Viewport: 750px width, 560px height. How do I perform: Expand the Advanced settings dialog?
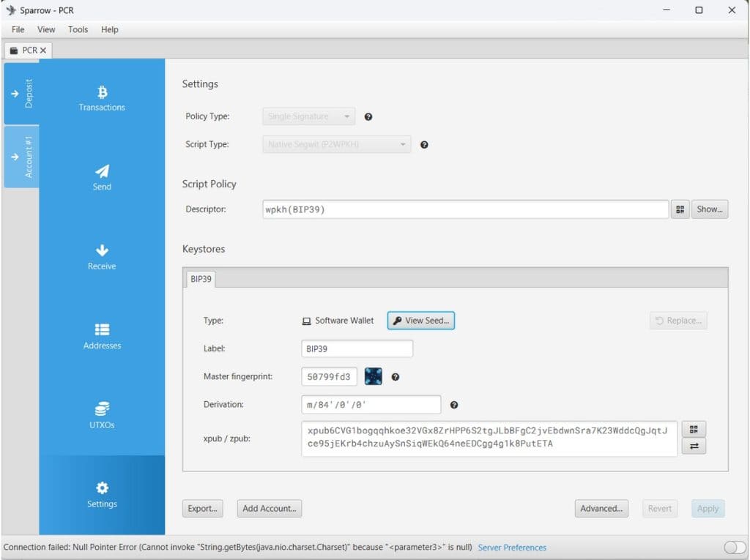coord(601,508)
